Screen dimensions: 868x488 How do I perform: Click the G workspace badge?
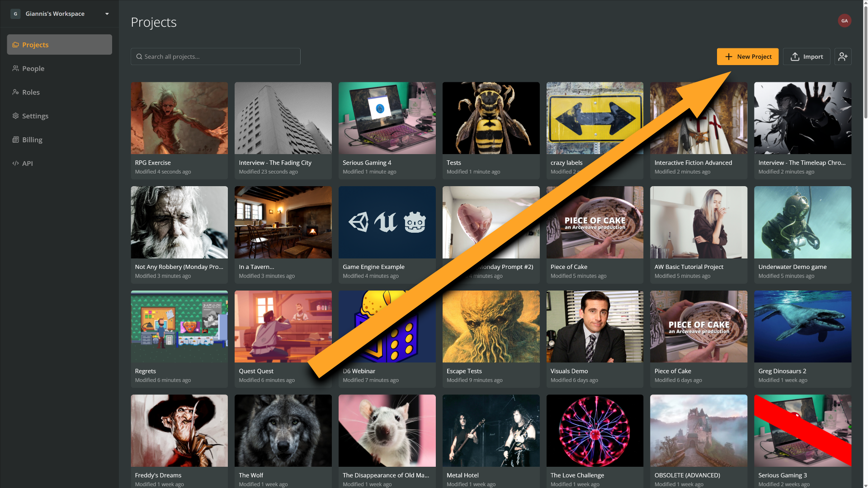pyautogui.click(x=15, y=14)
